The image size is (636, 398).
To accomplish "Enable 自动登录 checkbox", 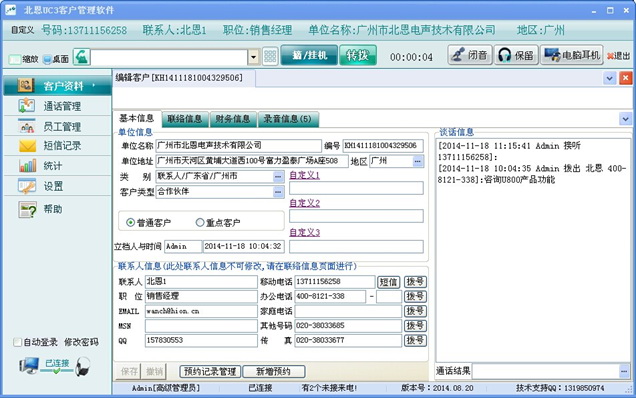I will point(17,342).
